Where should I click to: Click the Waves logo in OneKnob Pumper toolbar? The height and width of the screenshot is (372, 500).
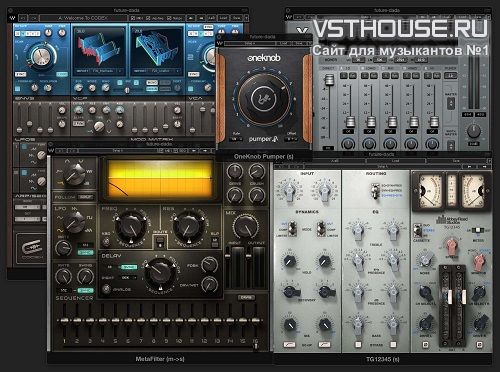point(220,43)
